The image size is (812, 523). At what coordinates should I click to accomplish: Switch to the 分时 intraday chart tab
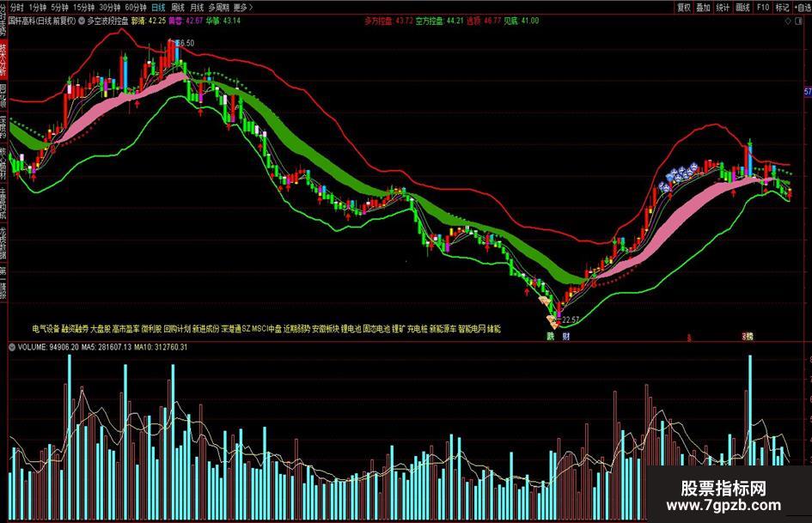[16, 7]
